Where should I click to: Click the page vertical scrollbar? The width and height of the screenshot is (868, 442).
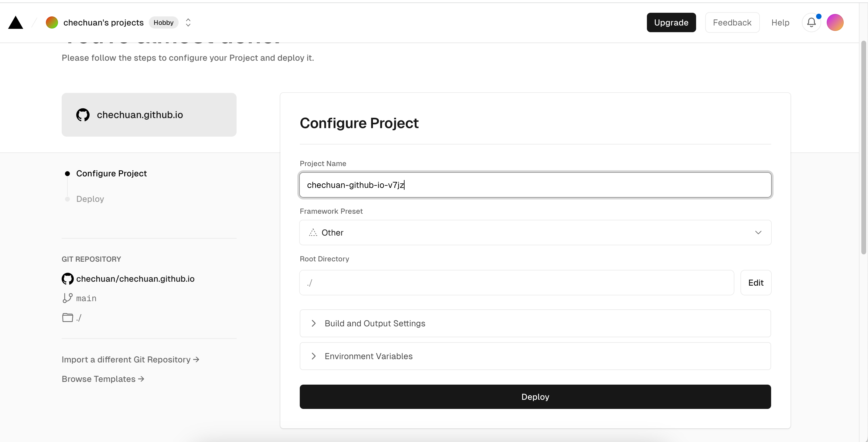point(863,148)
